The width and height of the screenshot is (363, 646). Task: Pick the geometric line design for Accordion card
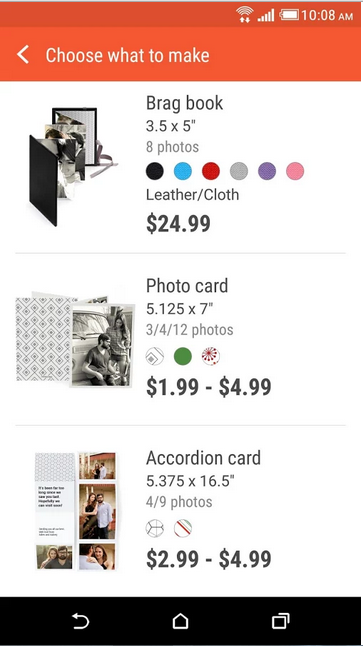tap(155, 528)
